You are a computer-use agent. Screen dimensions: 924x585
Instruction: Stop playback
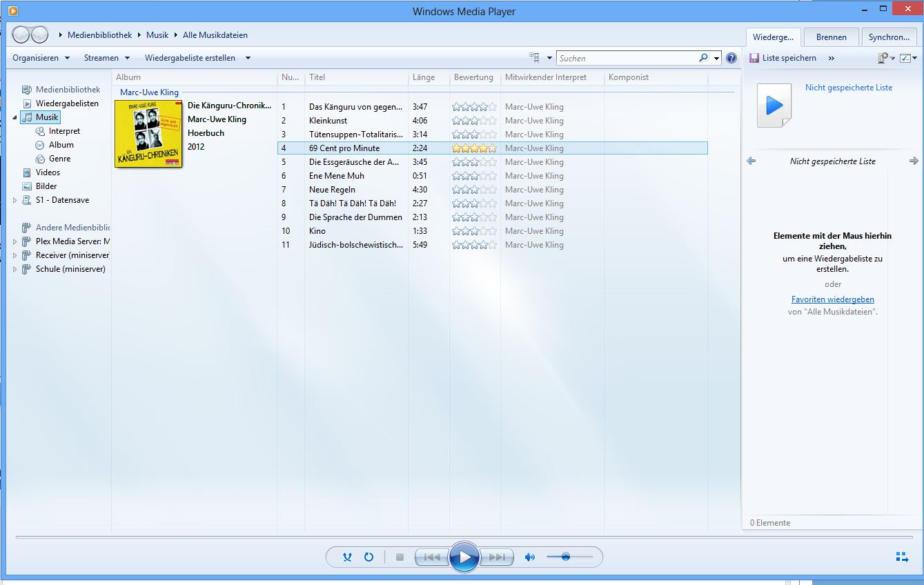400,557
